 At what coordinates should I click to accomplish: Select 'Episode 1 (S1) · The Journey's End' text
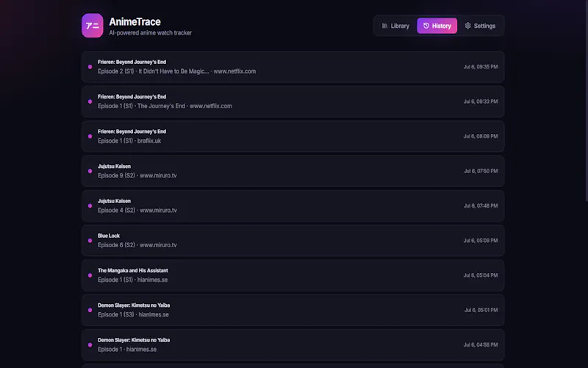(141, 106)
